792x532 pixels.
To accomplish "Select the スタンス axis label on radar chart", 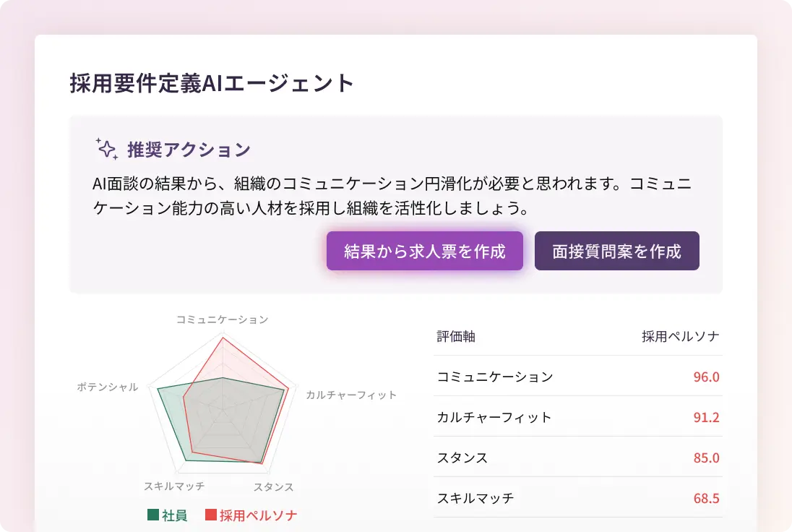I will point(274,487).
